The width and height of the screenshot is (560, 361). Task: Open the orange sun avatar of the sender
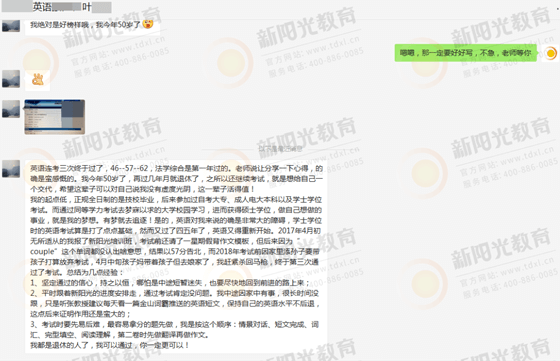point(550,53)
